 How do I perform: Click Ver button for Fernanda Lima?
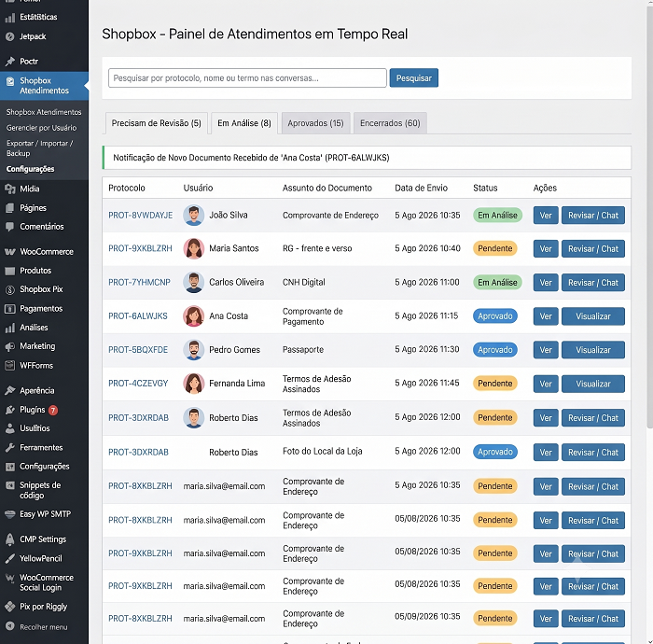(546, 384)
